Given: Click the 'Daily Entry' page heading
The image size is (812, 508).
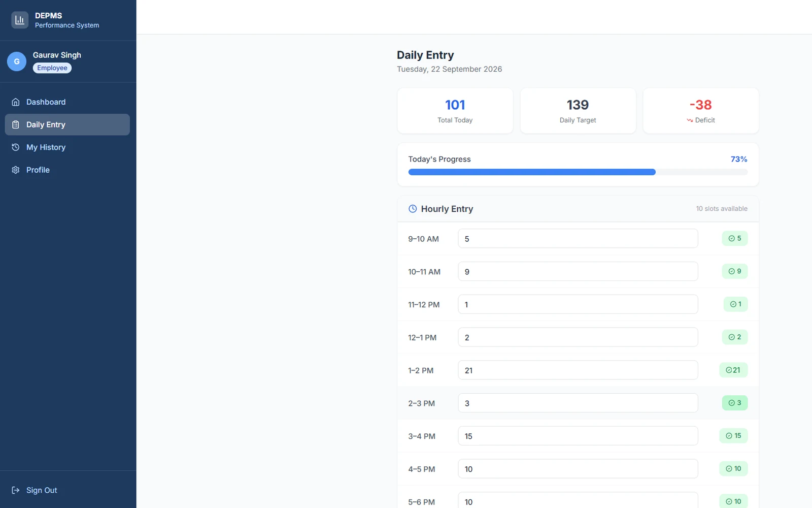Looking at the screenshot, I should [425, 55].
